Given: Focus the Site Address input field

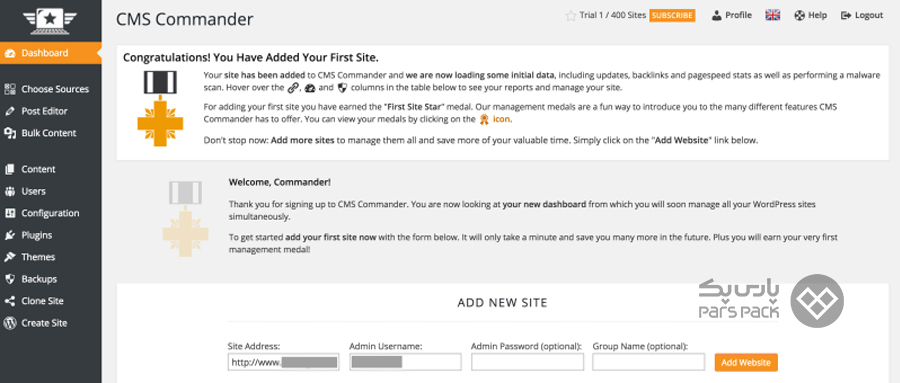Looking at the screenshot, I should (284, 362).
